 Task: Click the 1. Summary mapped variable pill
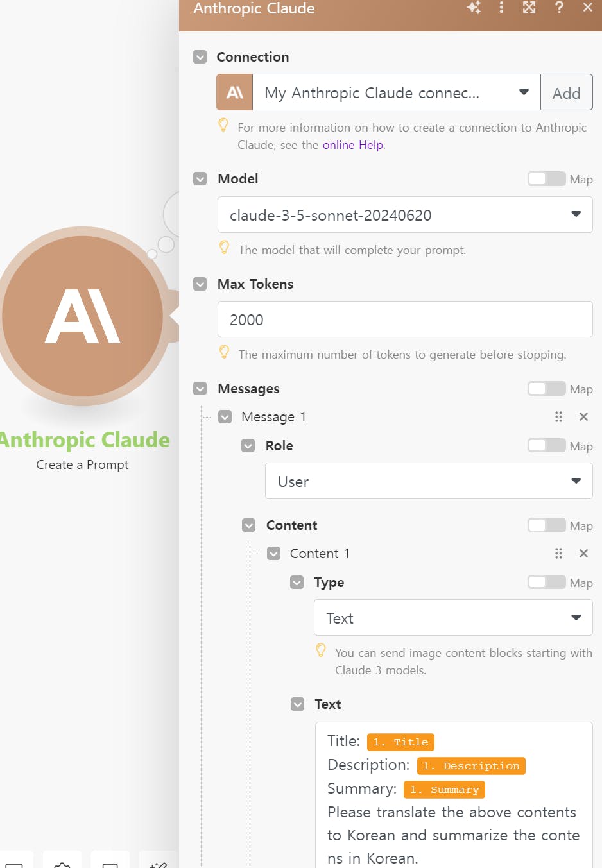coord(445,790)
